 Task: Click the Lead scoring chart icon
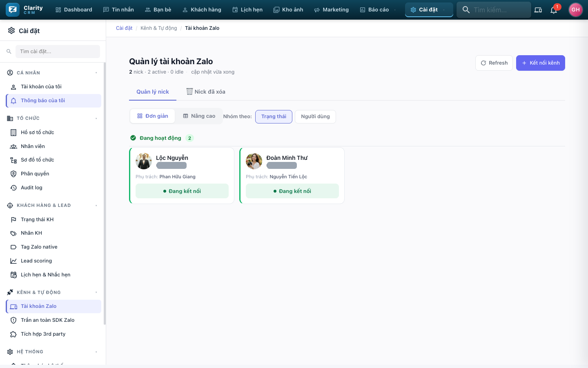pos(13,261)
